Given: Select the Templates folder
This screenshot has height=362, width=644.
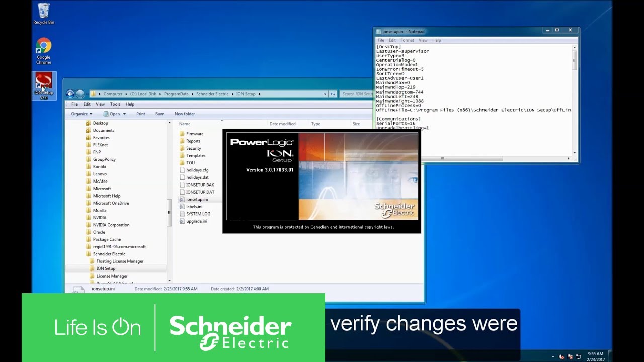Looking at the screenshot, I should 192,155.
